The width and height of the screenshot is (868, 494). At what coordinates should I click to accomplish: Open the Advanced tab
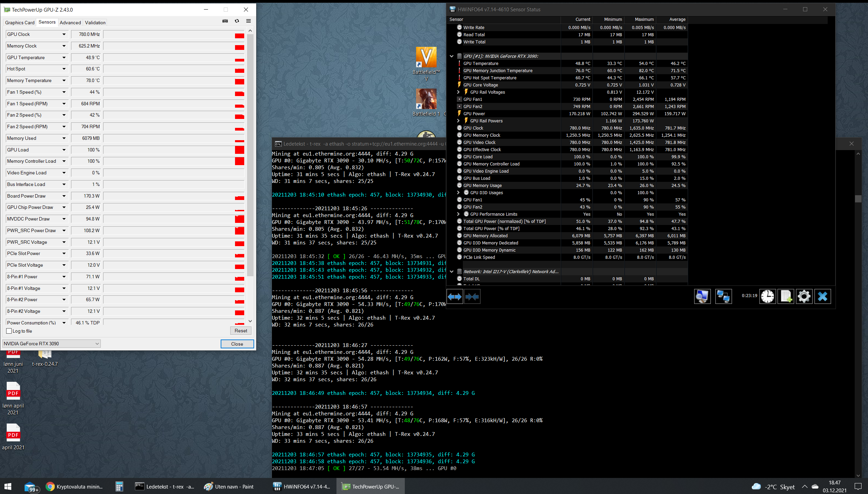[x=70, y=23]
